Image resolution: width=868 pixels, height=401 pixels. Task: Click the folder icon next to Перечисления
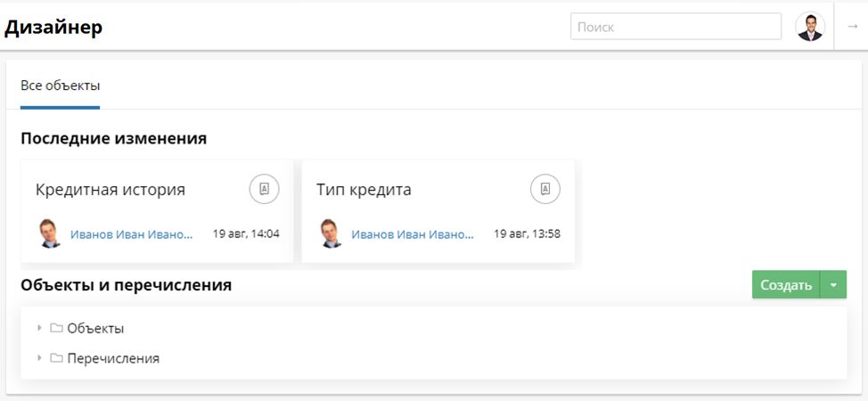pos(57,358)
